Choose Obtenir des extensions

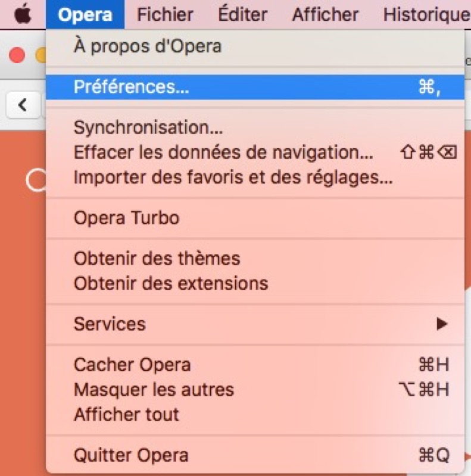tap(170, 283)
